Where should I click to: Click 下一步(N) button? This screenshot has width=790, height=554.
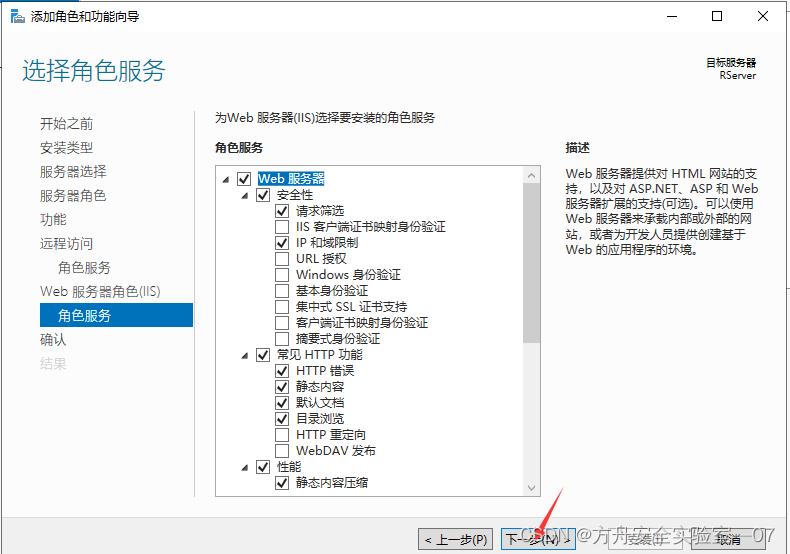click(x=538, y=539)
